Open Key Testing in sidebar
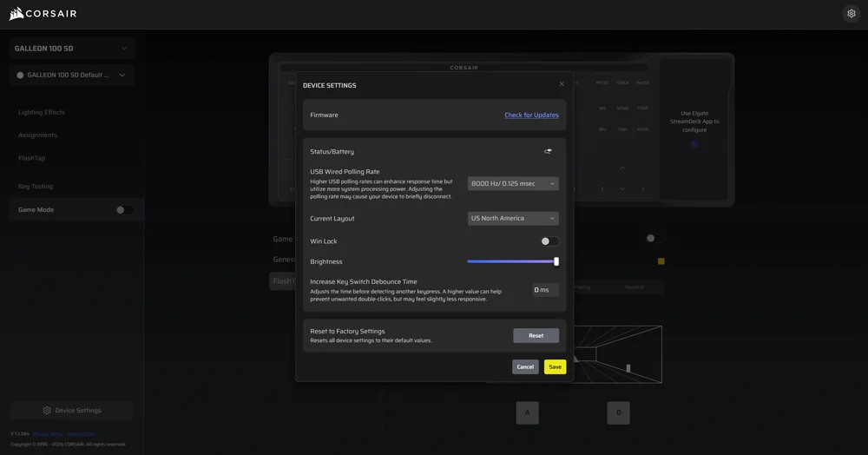The image size is (868, 455). pyautogui.click(x=36, y=187)
